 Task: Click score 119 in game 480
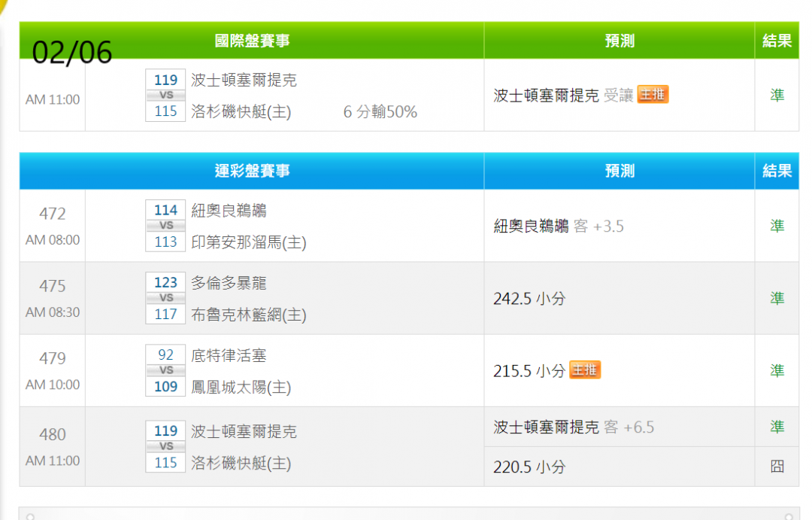[165, 431]
